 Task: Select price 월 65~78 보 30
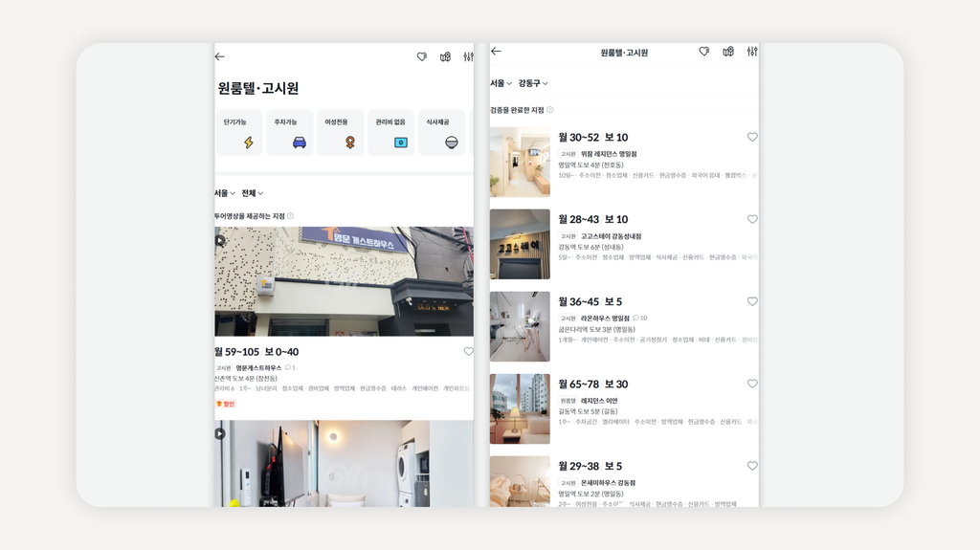pyautogui.click(x=593, y=385)
